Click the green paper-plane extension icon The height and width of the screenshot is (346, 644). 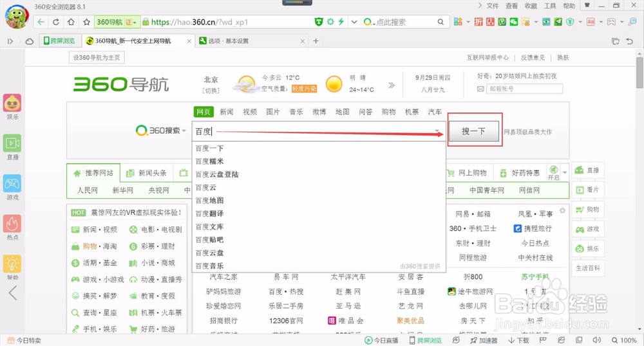(558, 22)
